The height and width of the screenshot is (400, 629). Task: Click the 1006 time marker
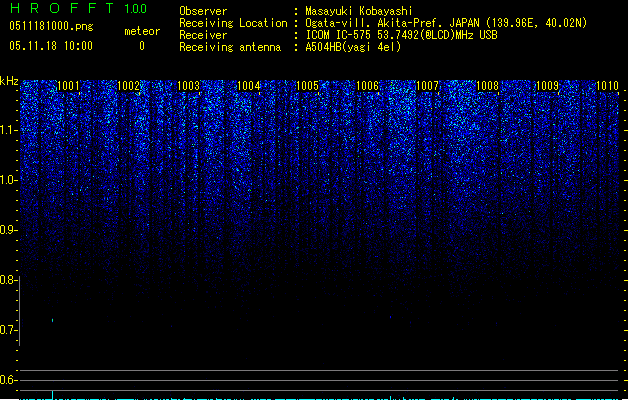click(x=367, y=86)
